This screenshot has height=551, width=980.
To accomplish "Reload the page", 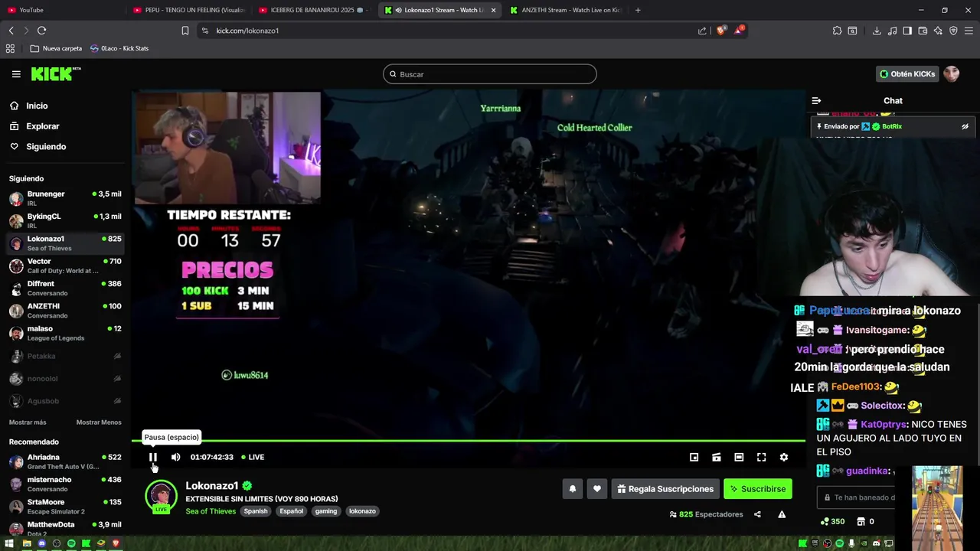I will 41,31.
